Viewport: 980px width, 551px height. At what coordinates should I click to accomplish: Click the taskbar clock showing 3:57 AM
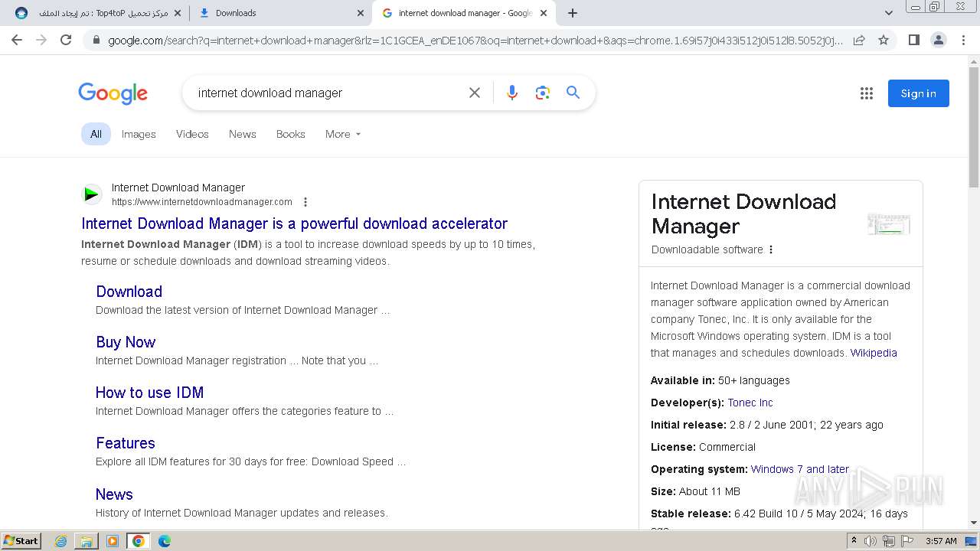pyautogui.click(x=941, y=541)
